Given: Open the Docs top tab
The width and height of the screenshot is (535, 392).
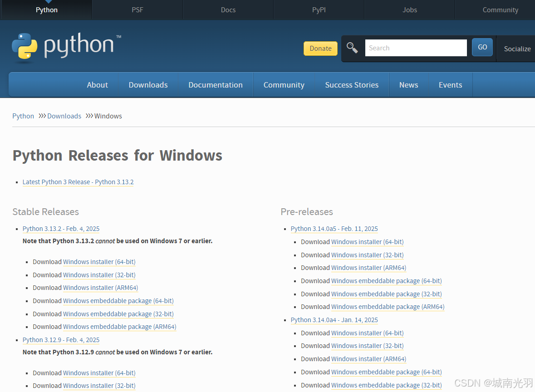Looking at the screenshot, I should click(228, 10).
